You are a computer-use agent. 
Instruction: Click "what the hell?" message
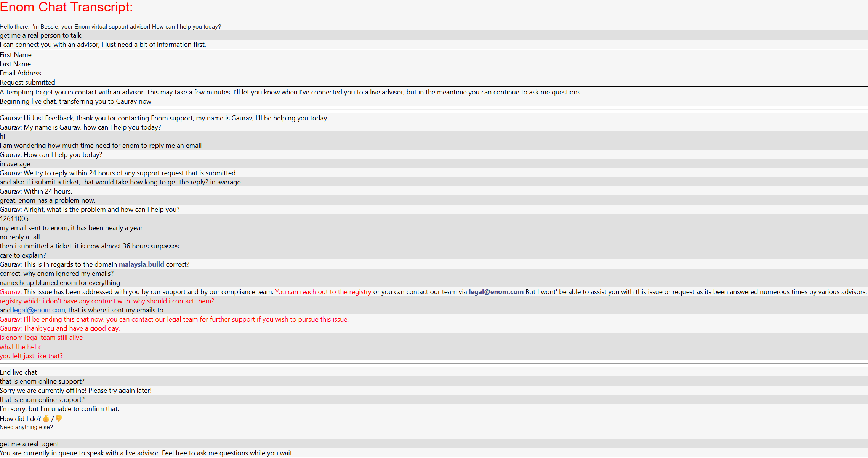click(20, 347)
